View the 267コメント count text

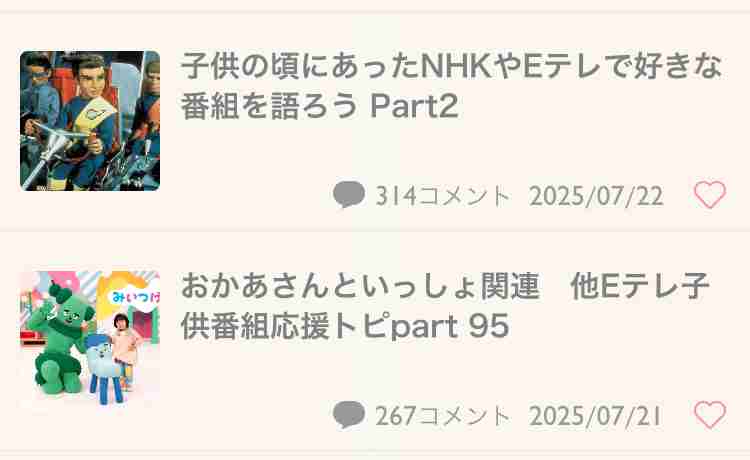[x=443, y=416]
